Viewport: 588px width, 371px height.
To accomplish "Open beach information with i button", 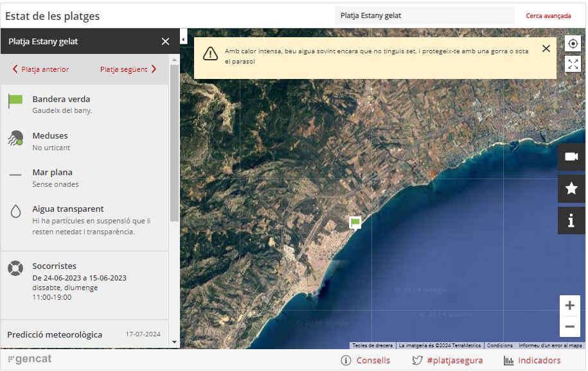I will click(571, 221).
